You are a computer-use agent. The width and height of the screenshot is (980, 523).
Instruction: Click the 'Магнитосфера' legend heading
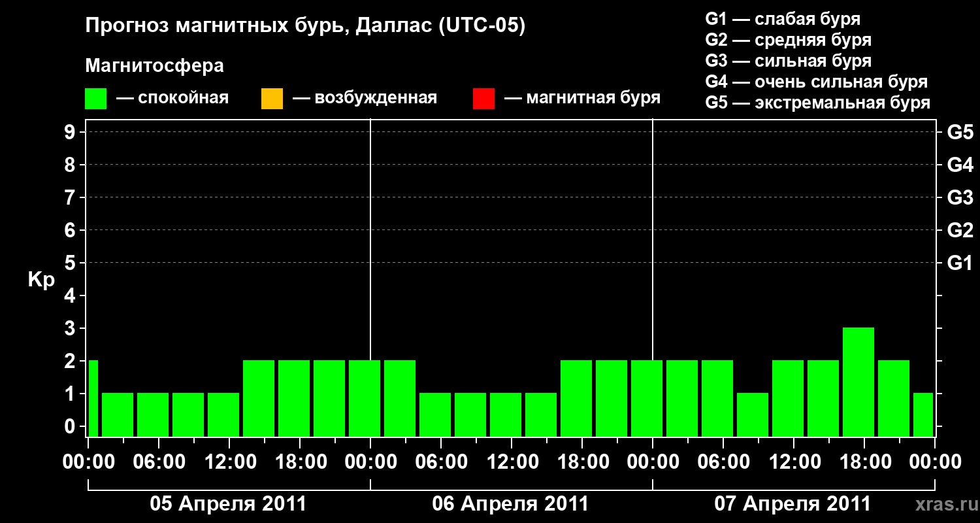pyautogui.click(x=154, y=66)
